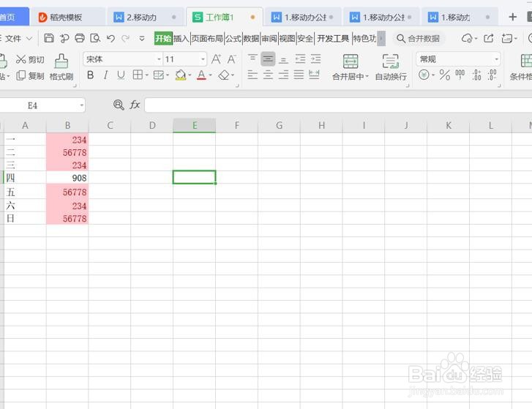Increase indent in cell
This screenshot has height=409, width=532.
(x=315, y=59)
